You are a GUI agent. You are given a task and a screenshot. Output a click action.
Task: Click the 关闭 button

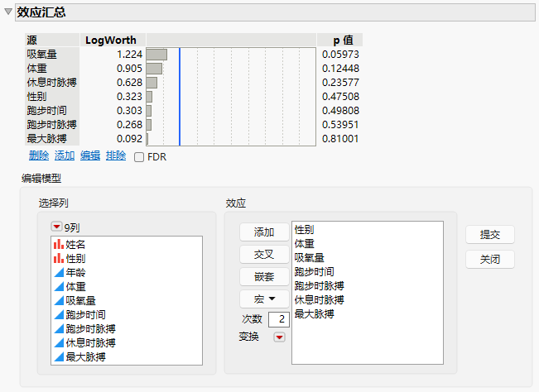(x=490, y=259)
